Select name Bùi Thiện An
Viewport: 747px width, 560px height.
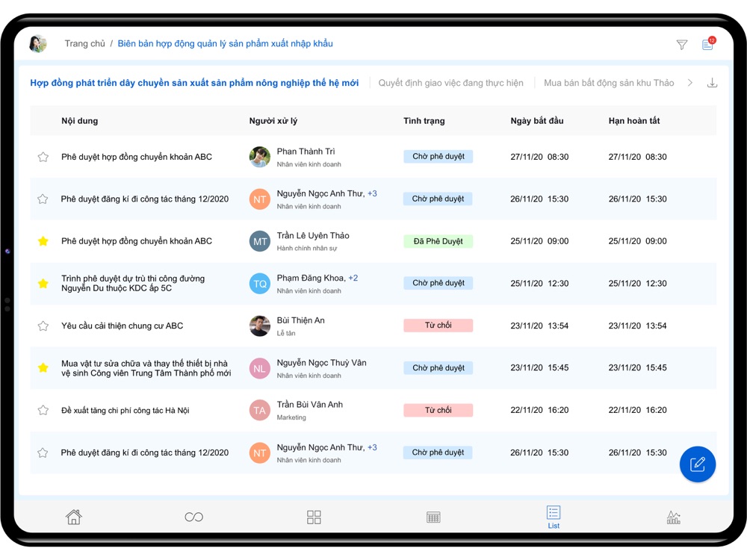[x=300, y=320]
